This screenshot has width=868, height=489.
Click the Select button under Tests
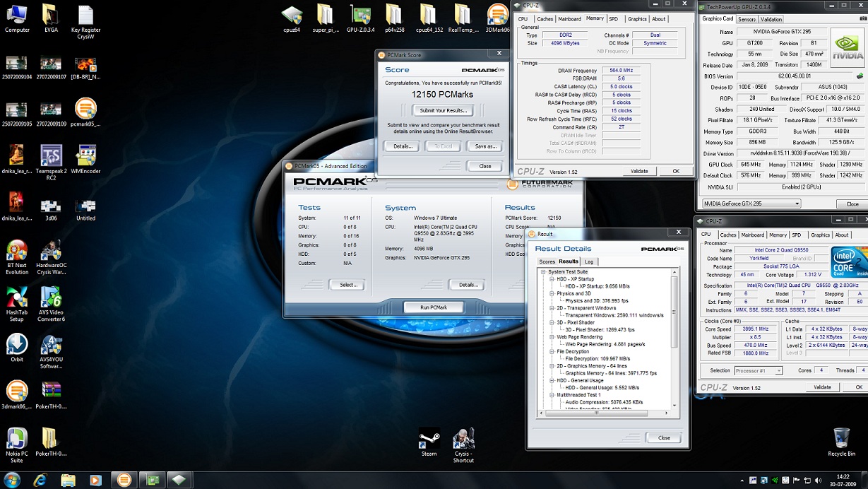(x=348, y=285)
